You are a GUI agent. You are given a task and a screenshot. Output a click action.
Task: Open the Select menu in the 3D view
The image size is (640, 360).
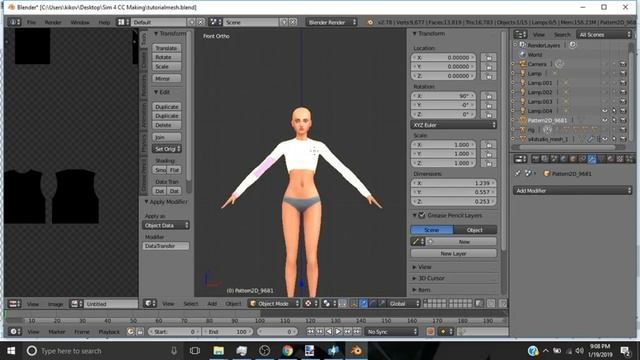click(191, 304)
